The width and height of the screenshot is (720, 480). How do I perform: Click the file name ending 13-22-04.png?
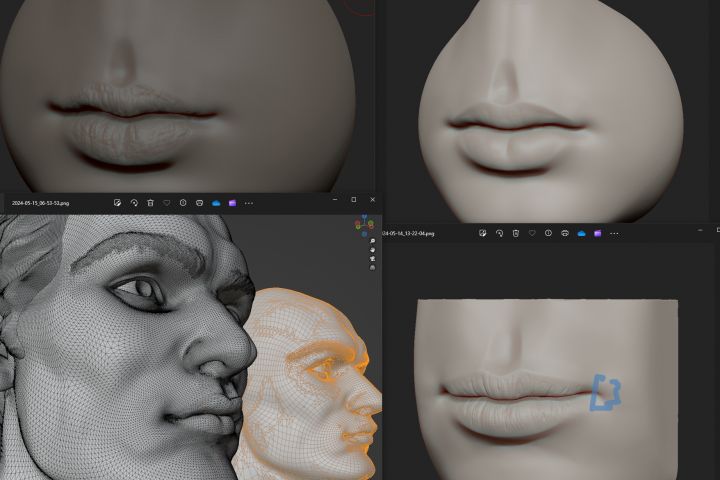click(408, 234)
